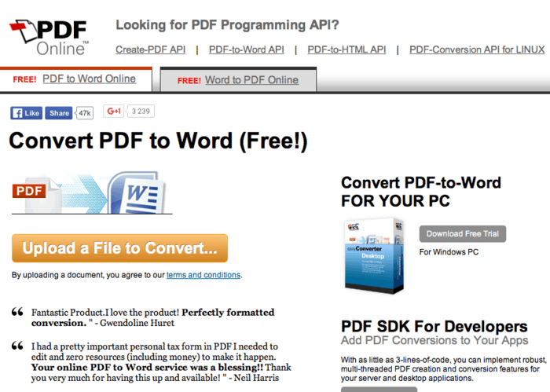This screenshot has width=550, height=392.
Task: Open the terms and conditions link
Action: coord(203,275)
